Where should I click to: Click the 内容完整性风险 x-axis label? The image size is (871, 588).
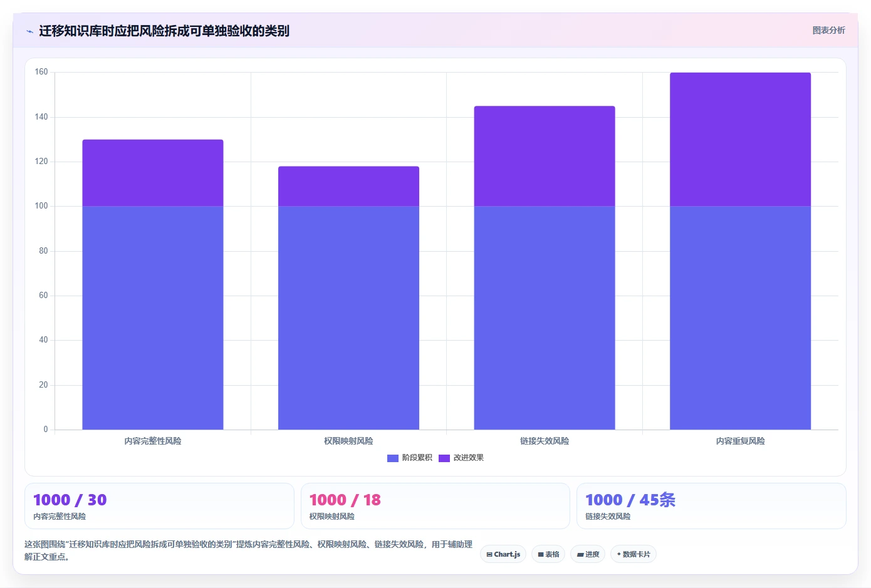pyautogui.click(x=153, y=441)
